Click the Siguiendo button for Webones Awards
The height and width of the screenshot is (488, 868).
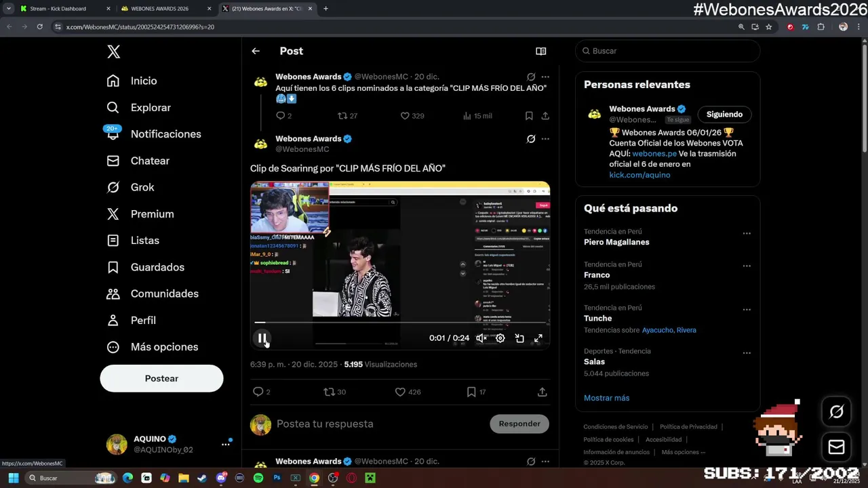point(724,115)
